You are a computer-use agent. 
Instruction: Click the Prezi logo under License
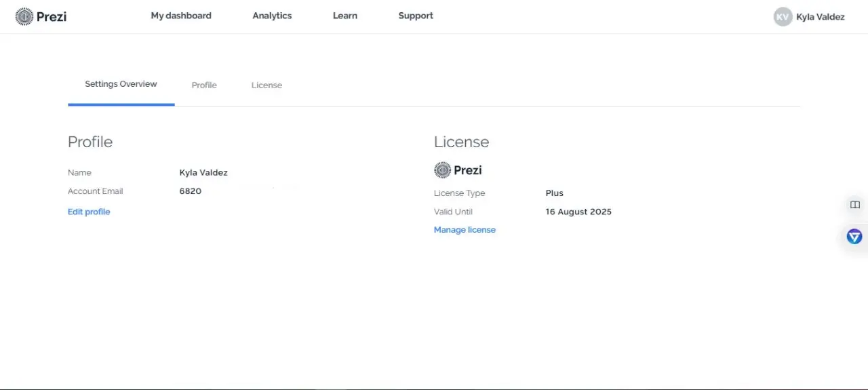(x=458, y=170)
